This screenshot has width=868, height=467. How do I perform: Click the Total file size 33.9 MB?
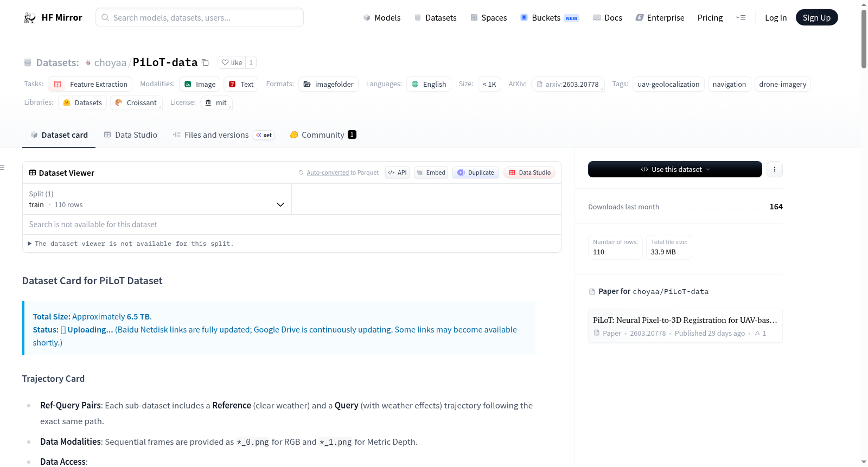click(x=669, y=247)
